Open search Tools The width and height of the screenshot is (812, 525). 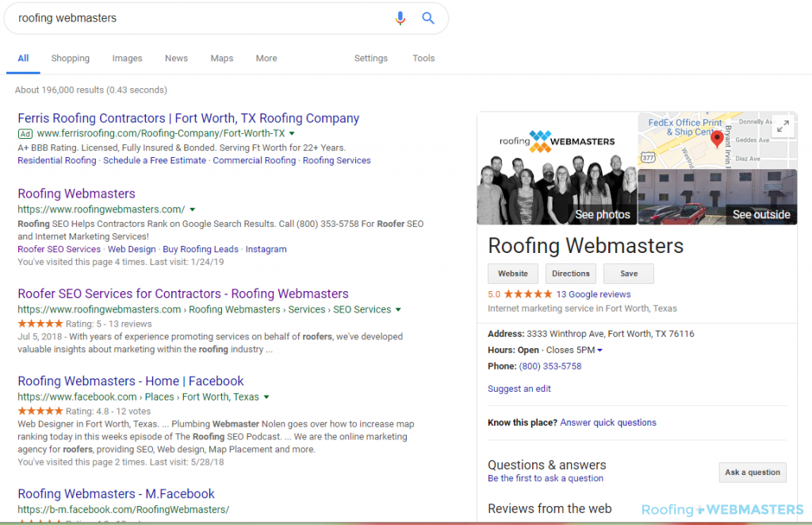pos(423,59)
